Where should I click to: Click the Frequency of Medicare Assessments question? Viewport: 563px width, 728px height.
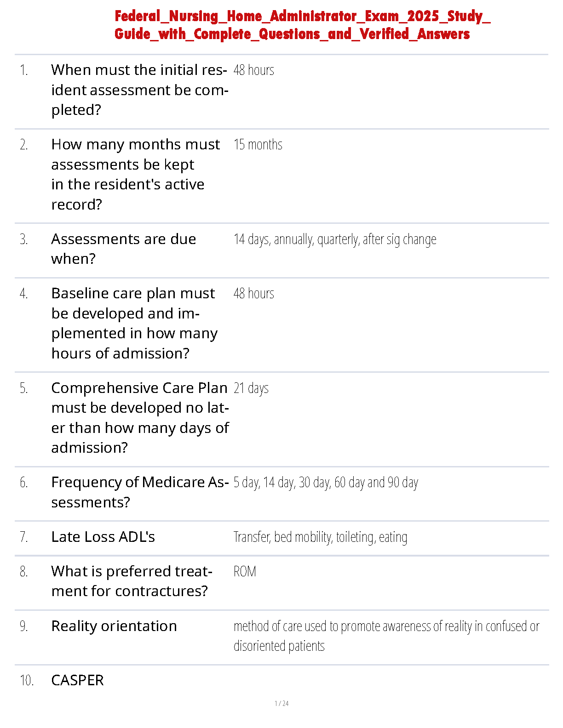[139, 492]
